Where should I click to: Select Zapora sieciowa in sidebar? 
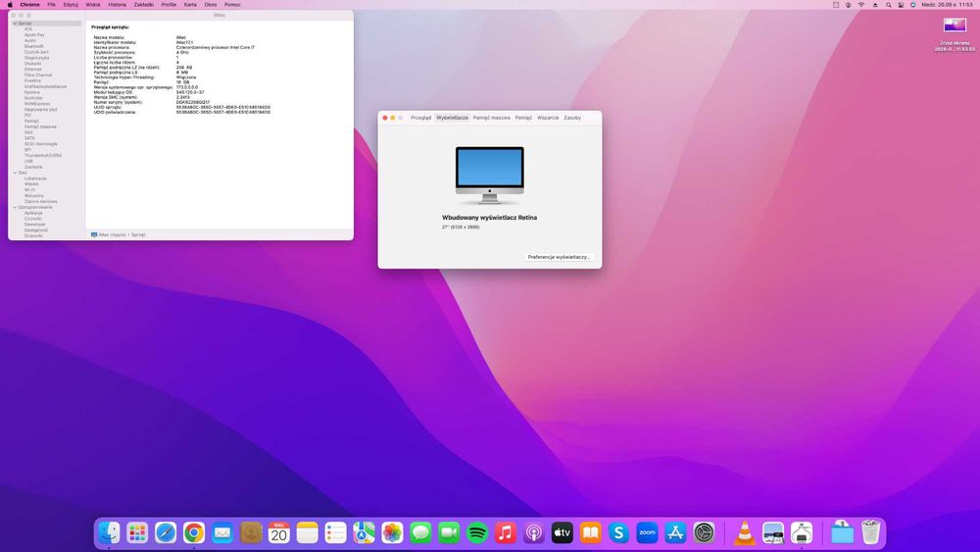(40, 201)
